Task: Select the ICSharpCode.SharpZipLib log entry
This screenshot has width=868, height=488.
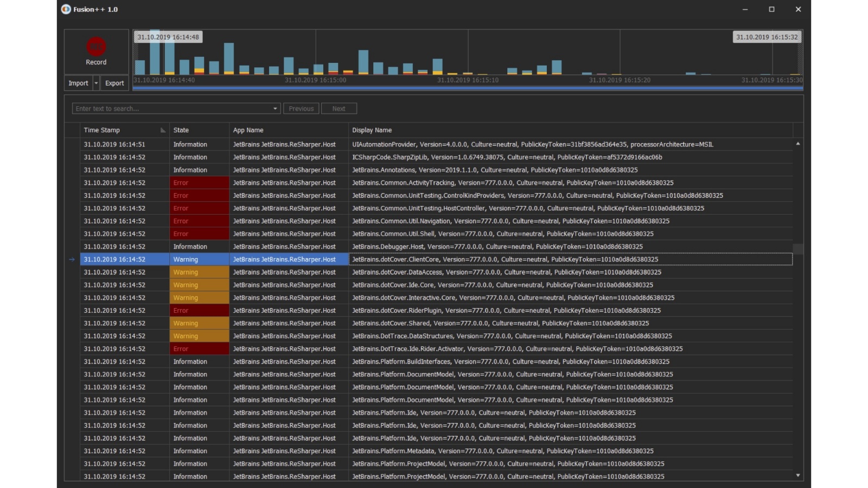Action: pyautogui.click(x=436, y=157)
